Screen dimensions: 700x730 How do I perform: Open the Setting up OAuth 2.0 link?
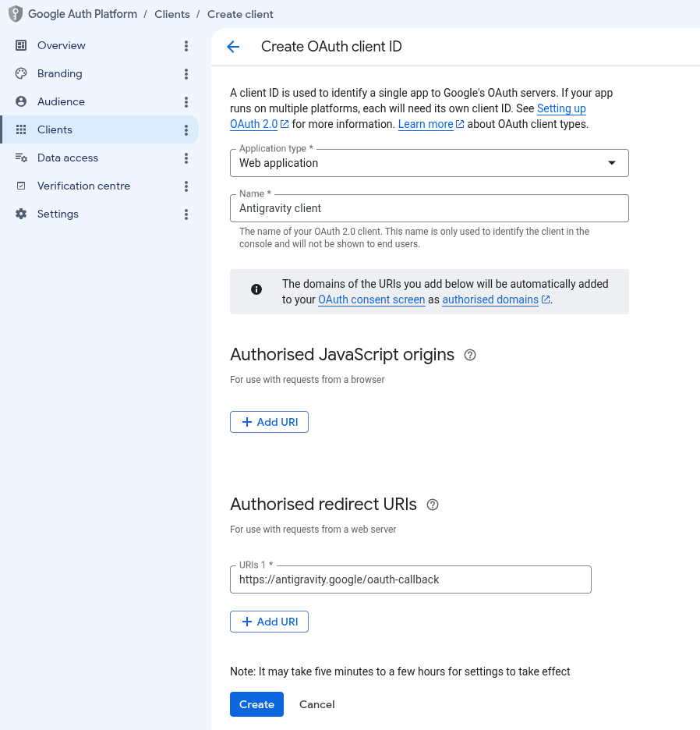[561, 108]
